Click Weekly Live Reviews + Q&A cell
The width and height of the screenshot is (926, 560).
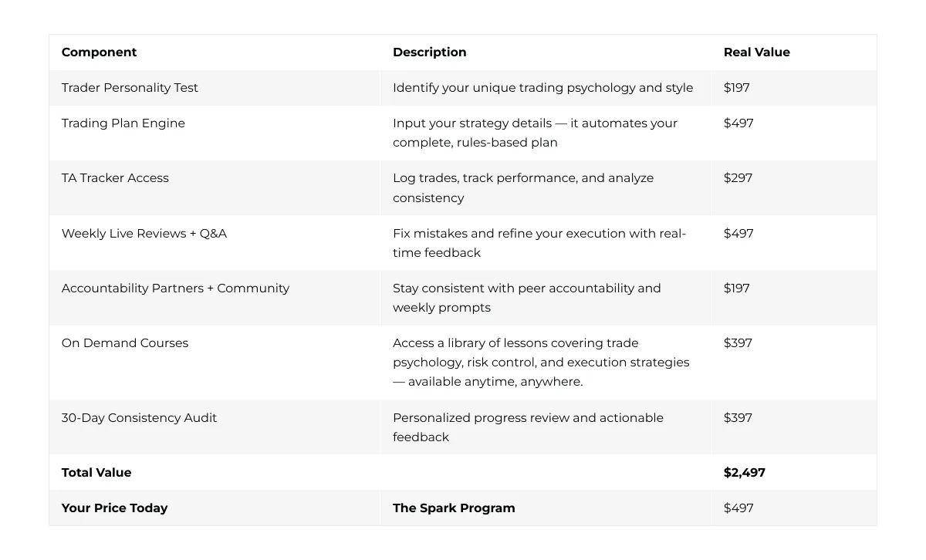144,233
